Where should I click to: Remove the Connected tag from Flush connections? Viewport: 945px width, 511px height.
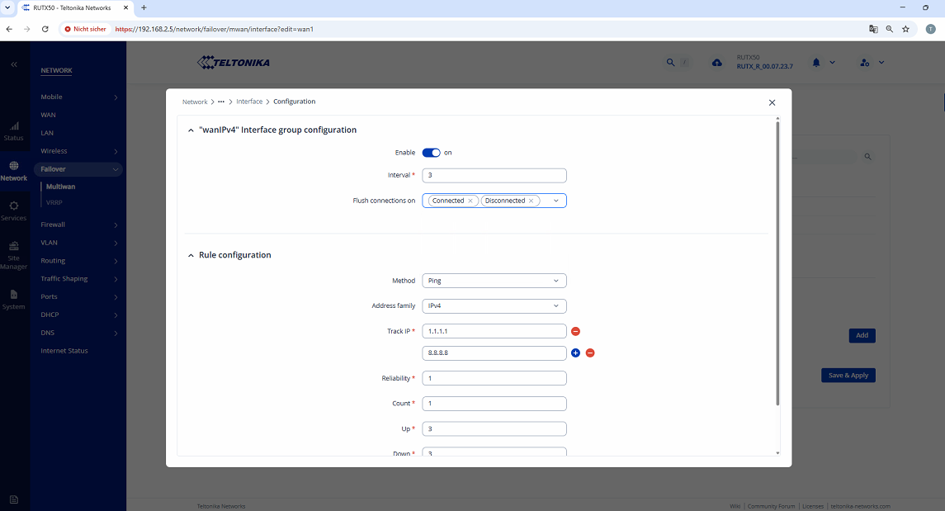470,201
